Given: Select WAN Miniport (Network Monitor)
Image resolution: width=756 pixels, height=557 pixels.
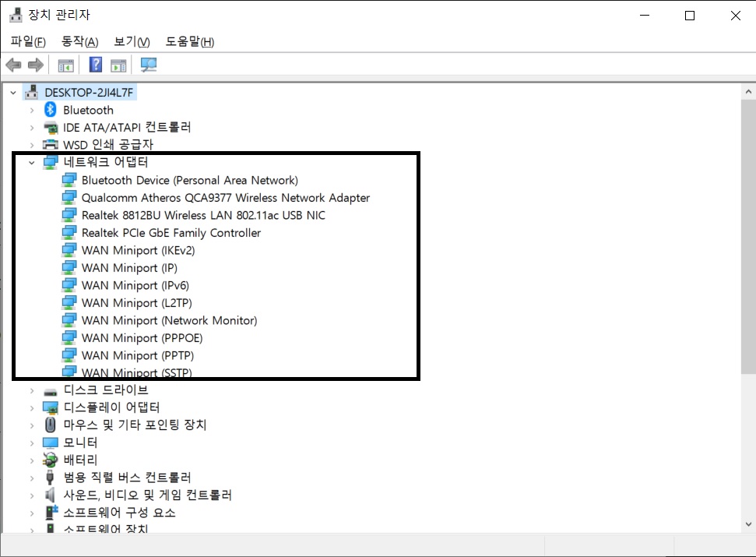Looking at the screenshot, I should point(169,320).
